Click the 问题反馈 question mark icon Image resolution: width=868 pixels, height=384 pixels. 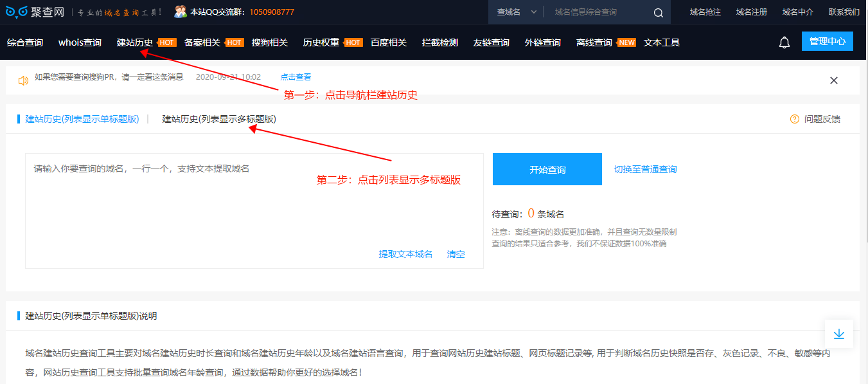pos(794,119)
